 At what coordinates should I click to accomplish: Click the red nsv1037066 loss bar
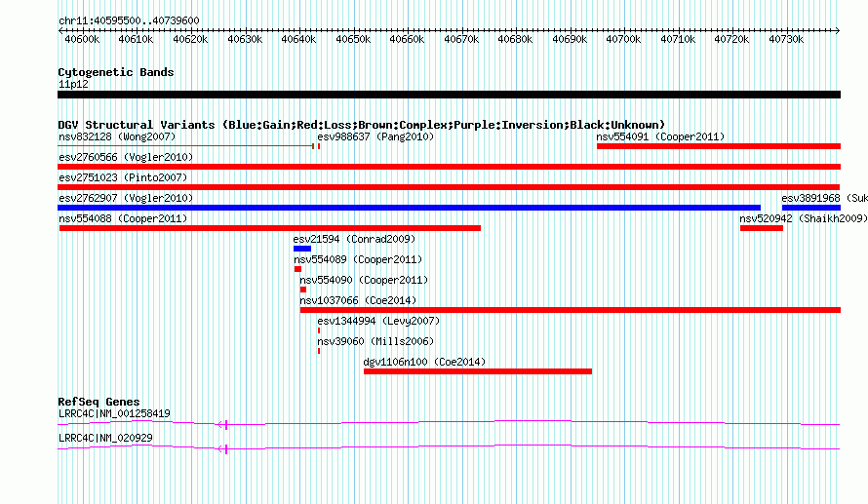point(571,310)
